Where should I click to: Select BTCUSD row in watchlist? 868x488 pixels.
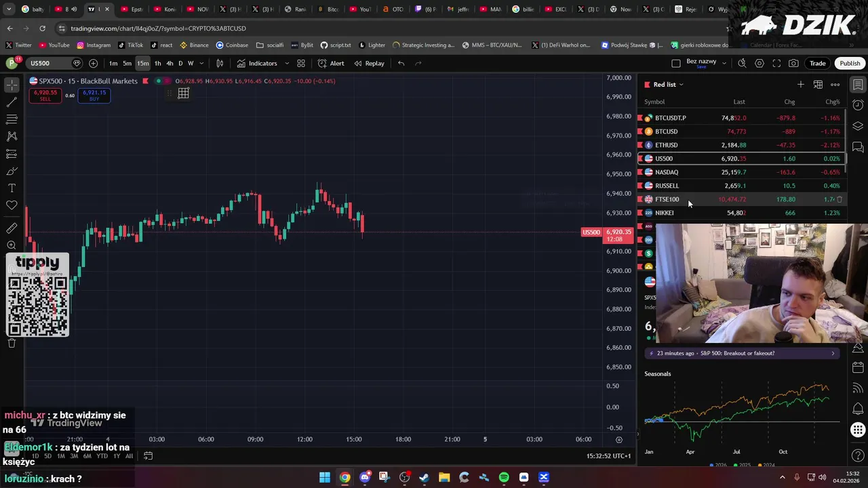click(741, 131)
